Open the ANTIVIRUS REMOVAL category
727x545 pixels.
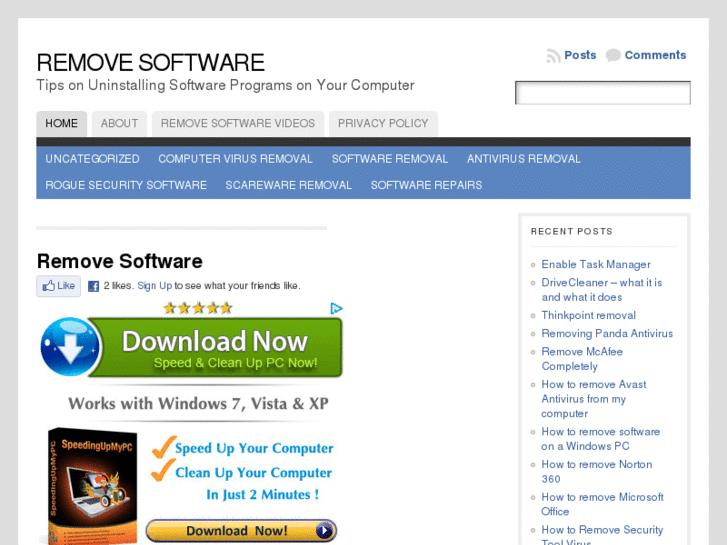pos(524,159)
